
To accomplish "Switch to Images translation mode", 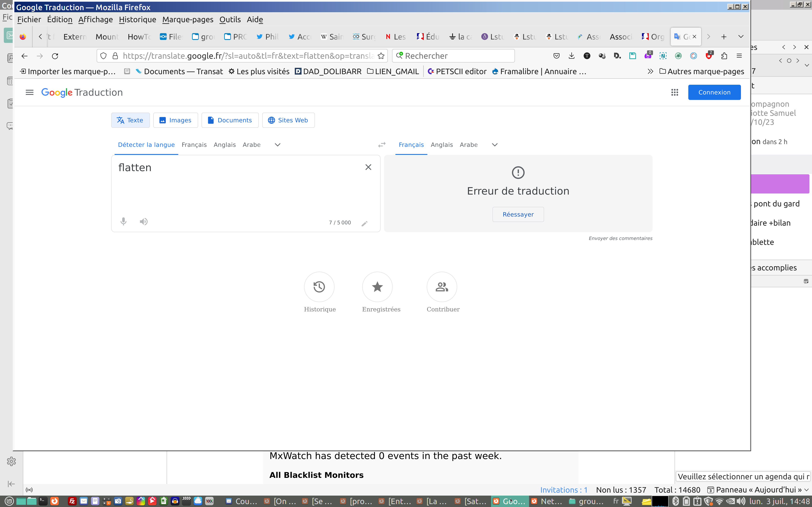I will [x=176, y=120].
